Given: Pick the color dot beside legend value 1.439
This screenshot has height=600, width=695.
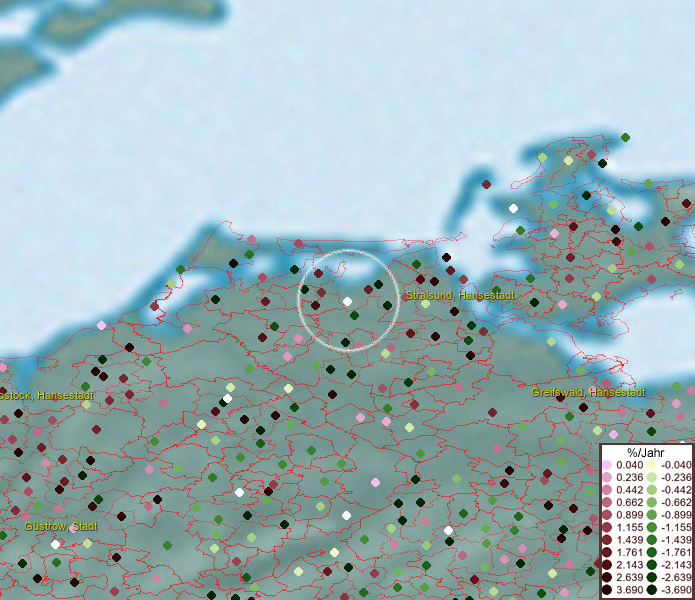Looking at the screenshot, I should coord(607,540).
